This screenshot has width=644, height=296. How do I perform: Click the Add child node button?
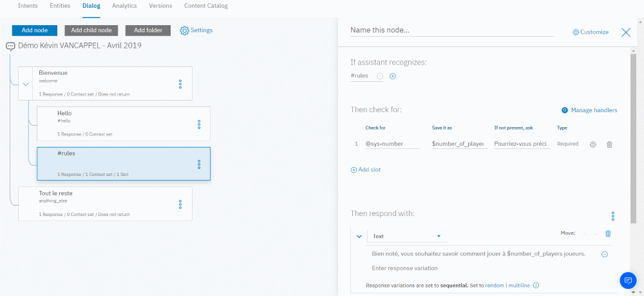[91, 30]
